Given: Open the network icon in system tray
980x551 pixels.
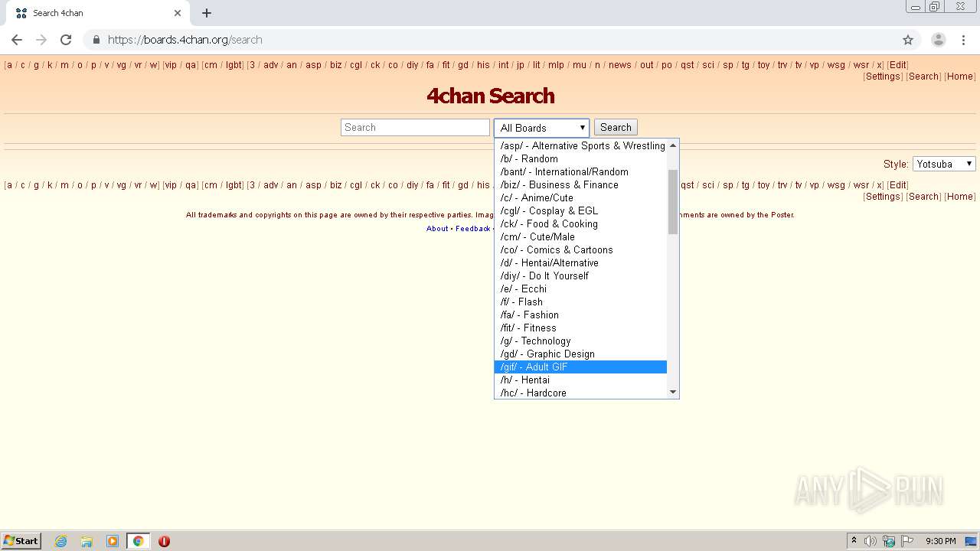Looking at the screenshot, I should [889, 541].
